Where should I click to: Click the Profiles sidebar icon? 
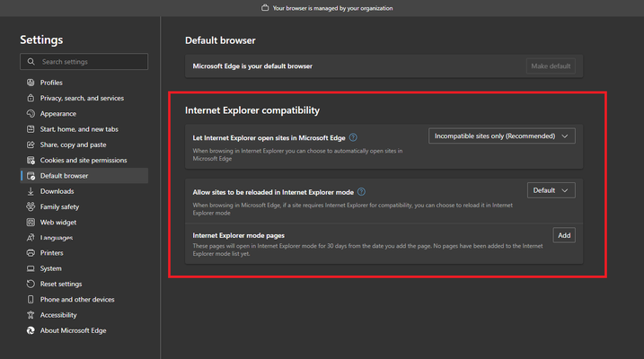click(31, 83)
